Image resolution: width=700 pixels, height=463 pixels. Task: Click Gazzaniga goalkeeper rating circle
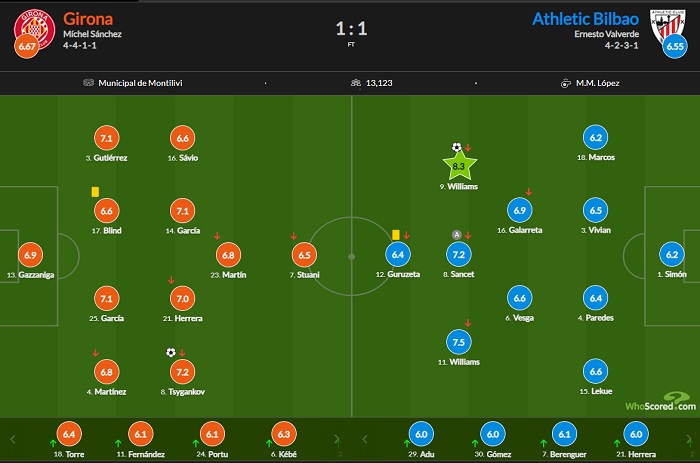(30, 255)
